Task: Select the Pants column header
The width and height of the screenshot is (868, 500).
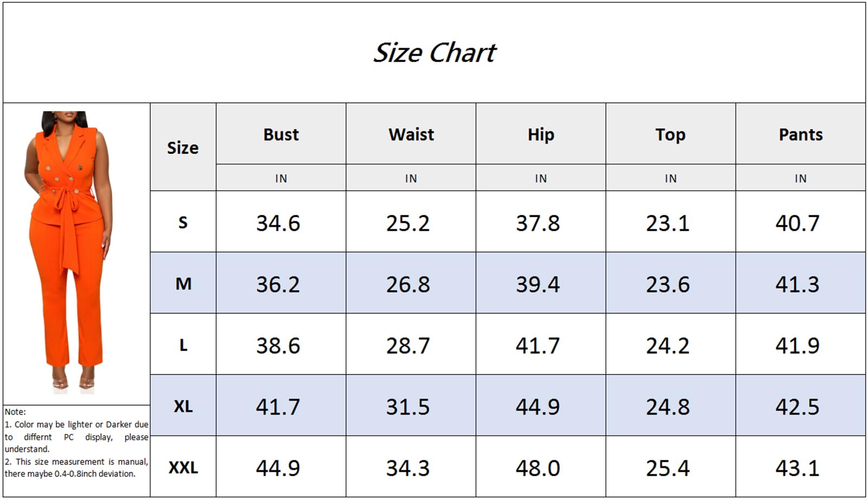Action: [800, 134]
